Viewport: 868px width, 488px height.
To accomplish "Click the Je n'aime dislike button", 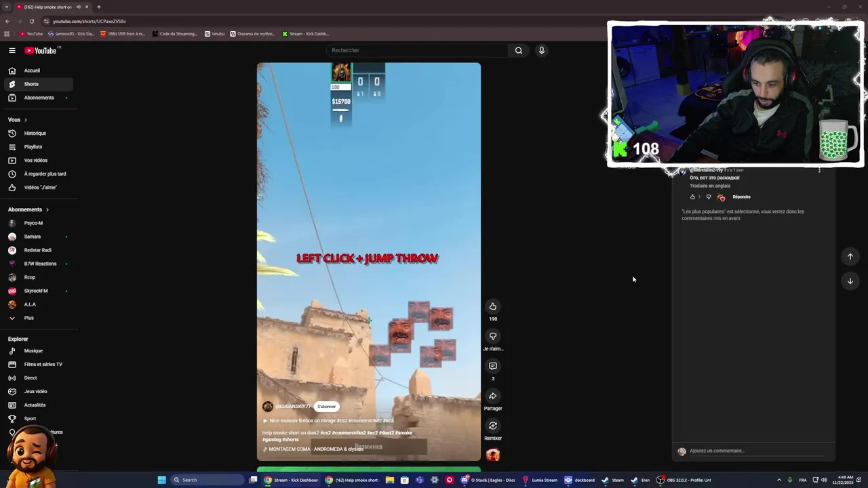I will [493, 336].
